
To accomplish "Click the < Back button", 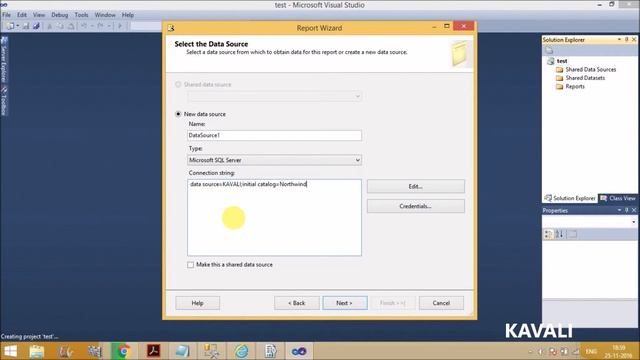I will (x=297, y=303).
